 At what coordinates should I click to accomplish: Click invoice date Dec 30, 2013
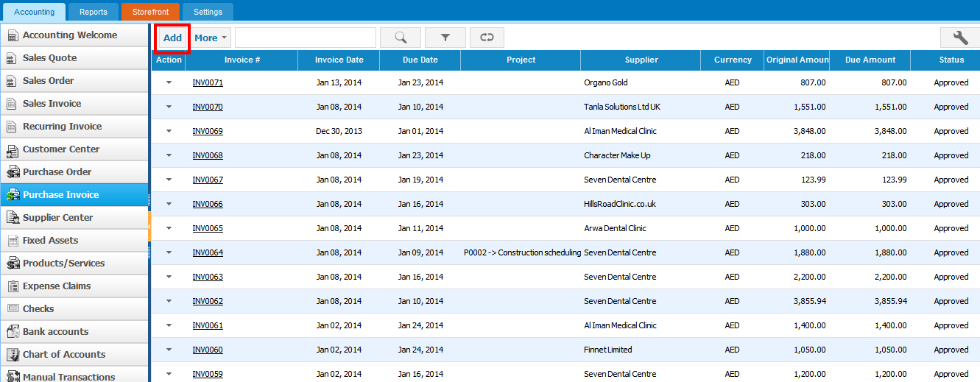[x=339, y=131]
